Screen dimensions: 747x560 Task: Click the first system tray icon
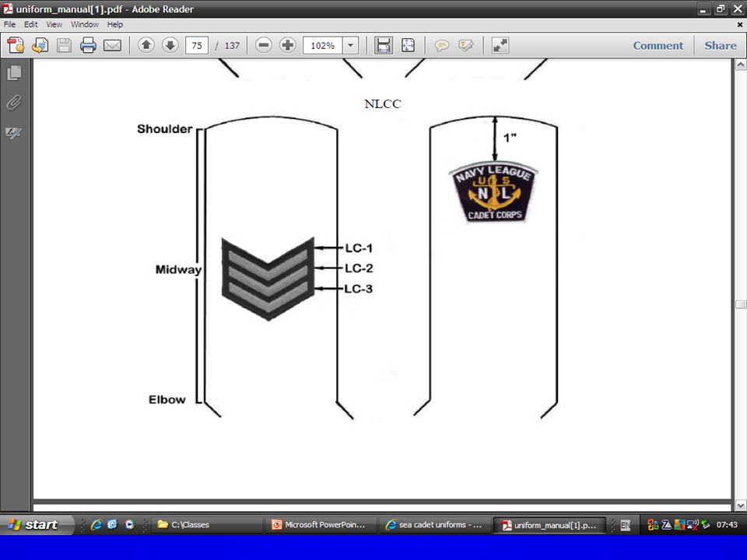point(653,525)
